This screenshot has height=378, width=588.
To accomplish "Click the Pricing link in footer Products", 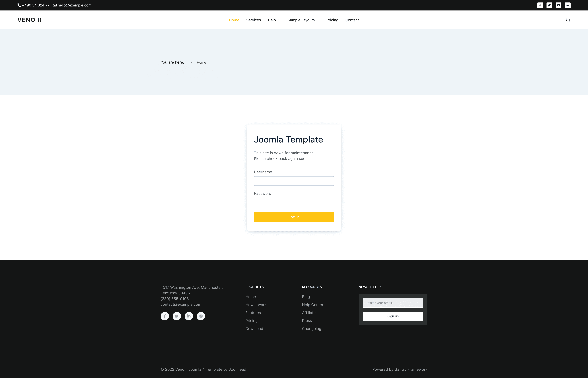I will 251,321.
